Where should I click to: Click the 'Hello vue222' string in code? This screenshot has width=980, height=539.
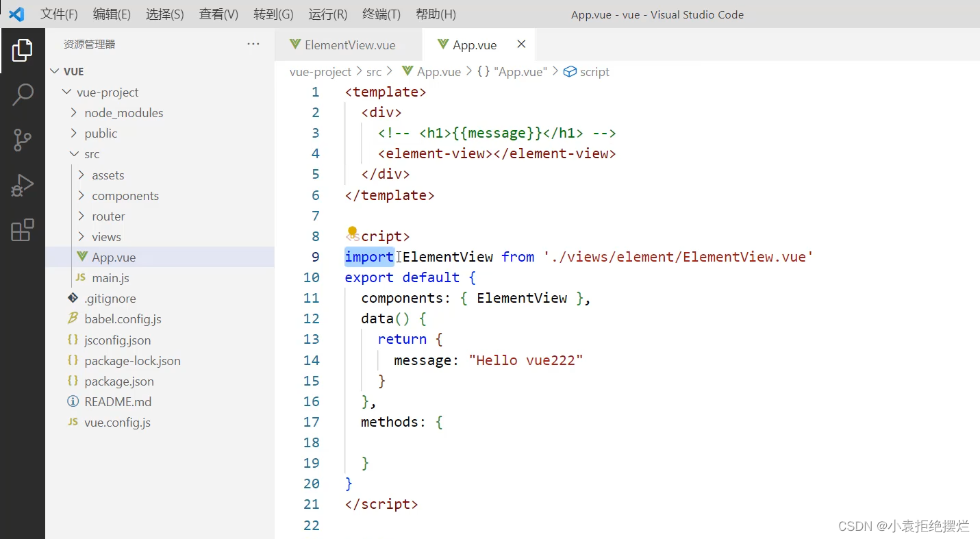pyautogui.click(x=526, y=360)
